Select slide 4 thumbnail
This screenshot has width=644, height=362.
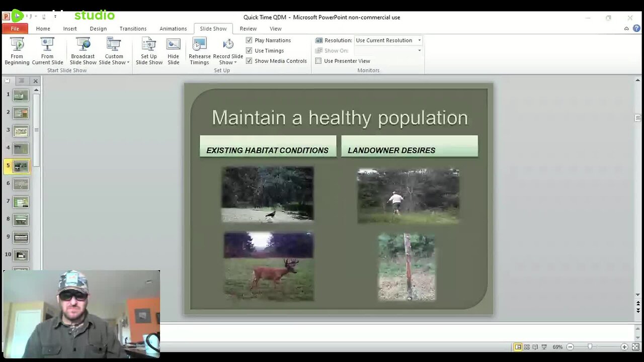click(x=21, y=148)
